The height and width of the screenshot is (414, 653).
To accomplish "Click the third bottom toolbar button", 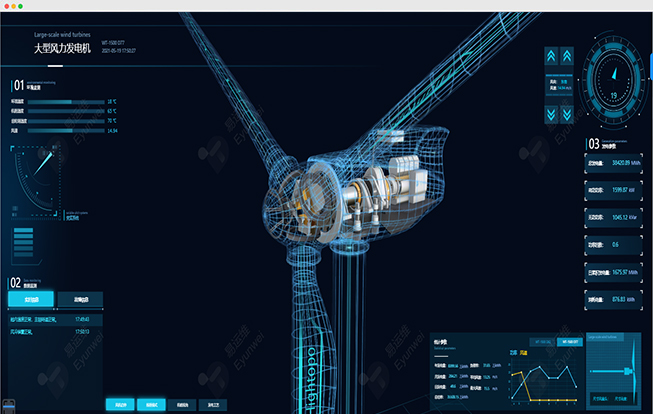I will (182, 405).
